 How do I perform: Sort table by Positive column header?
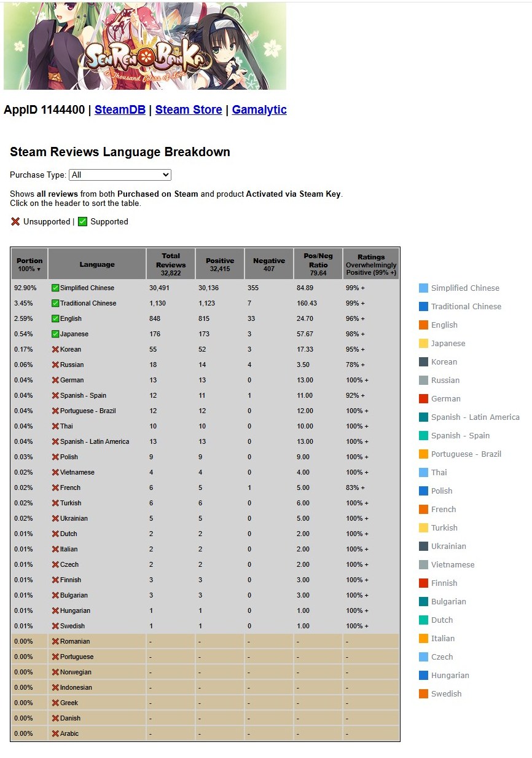tap(220, 264)
